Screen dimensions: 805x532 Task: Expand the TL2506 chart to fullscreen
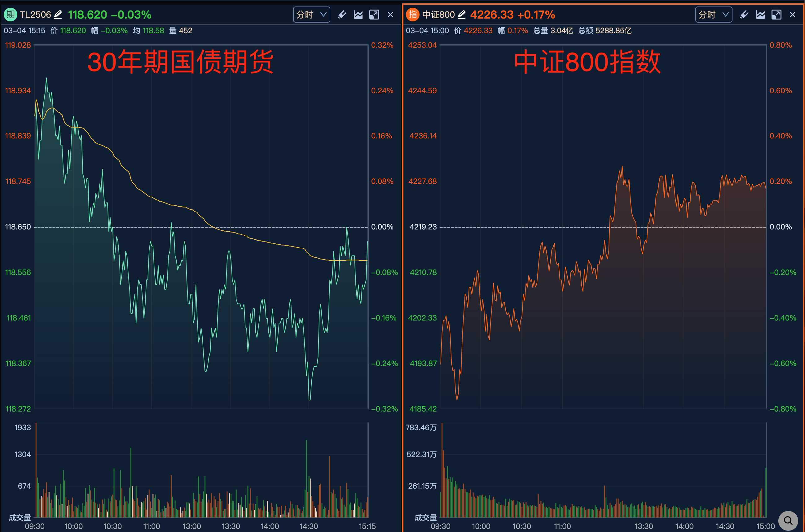tap(374, 15)
